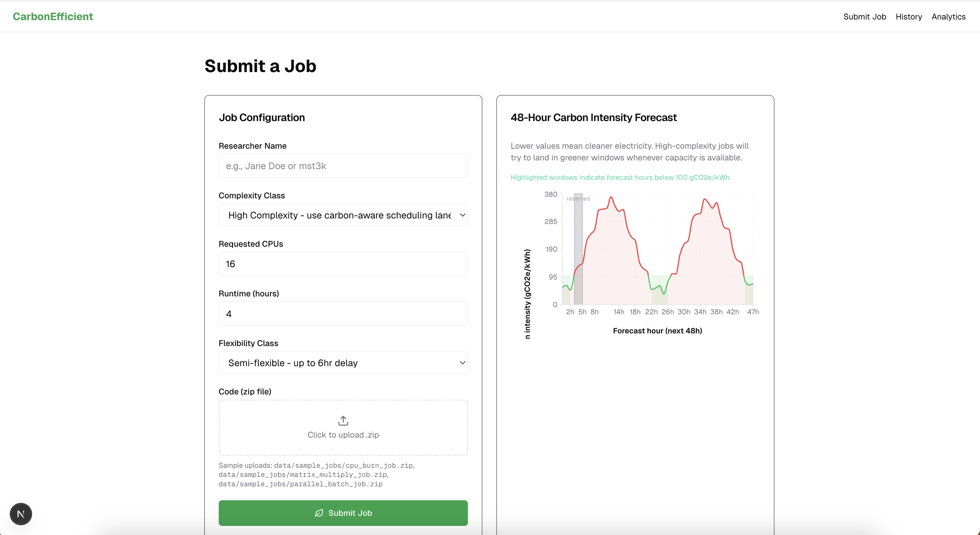Click the Complexity Class chevron arrow
This screenshot has width=980, height=535.
click(462, 215)
